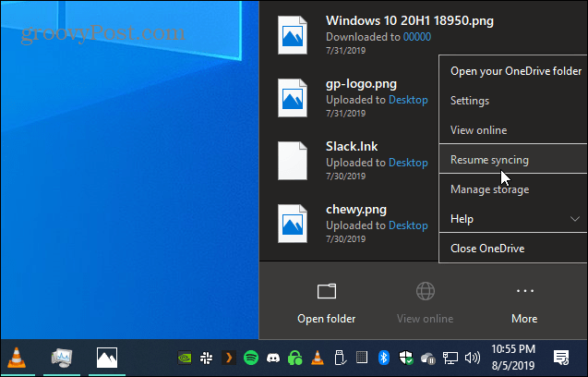Click the Windows 10 20H1 18950.png file name
This screenshot has height=377, width=588.
point(410,20)
